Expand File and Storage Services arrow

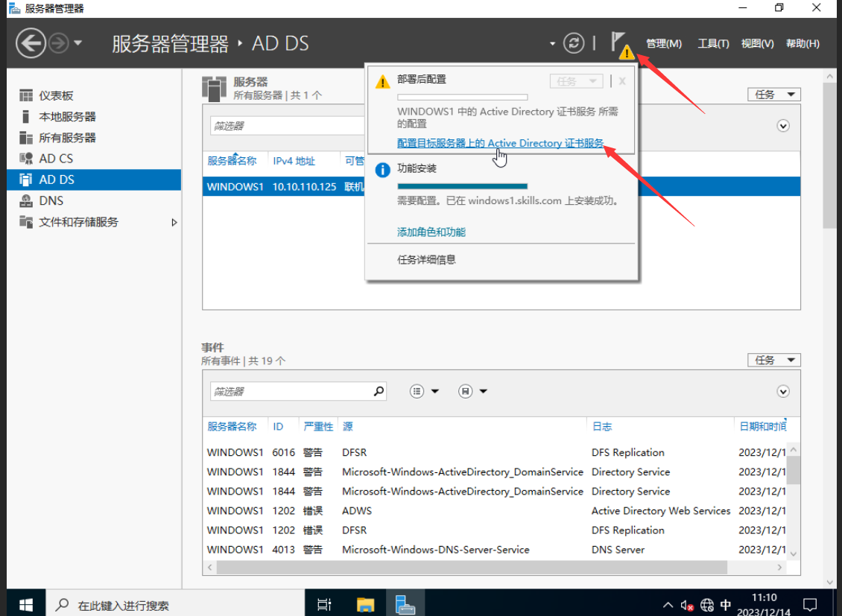(x=174, y=222)
